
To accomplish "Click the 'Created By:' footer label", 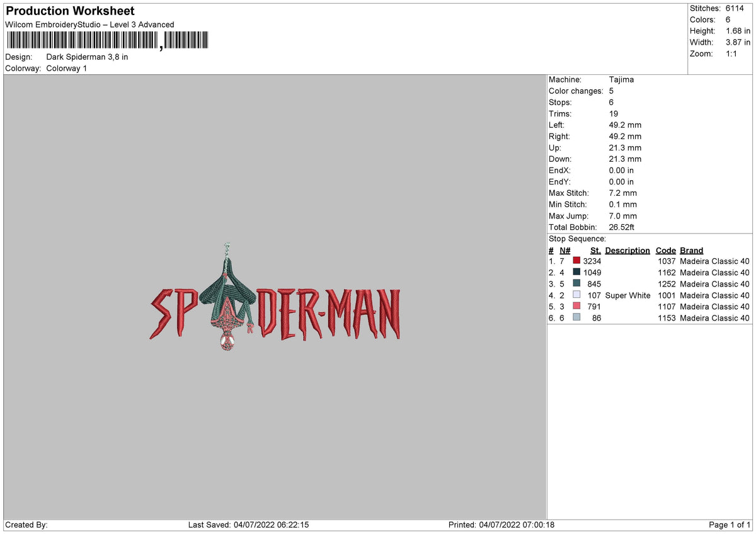I will [26, 525].
